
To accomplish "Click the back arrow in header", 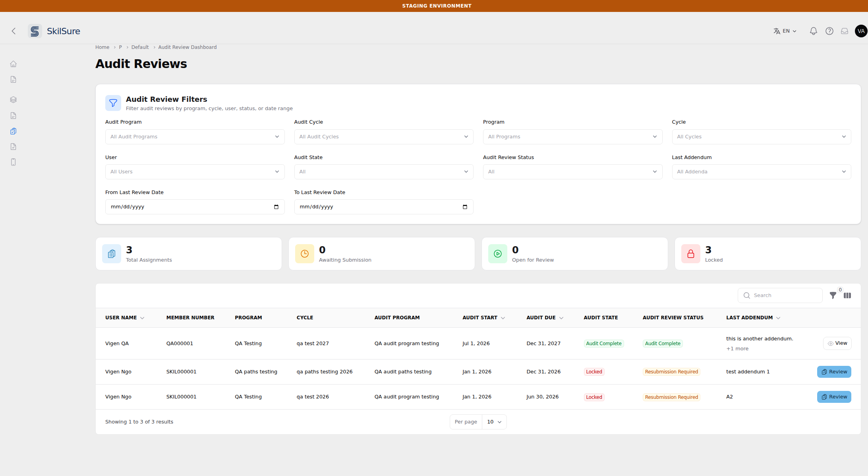I will (x=14, y=31).
